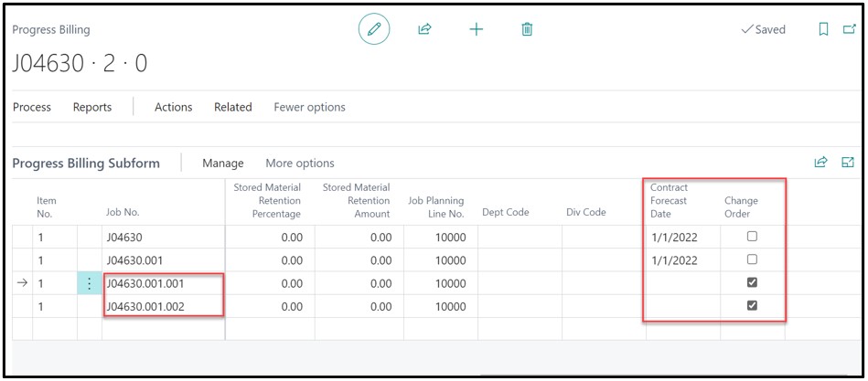Click the trash delete icon
Screen dimensions: 868x381
(527, 29)
